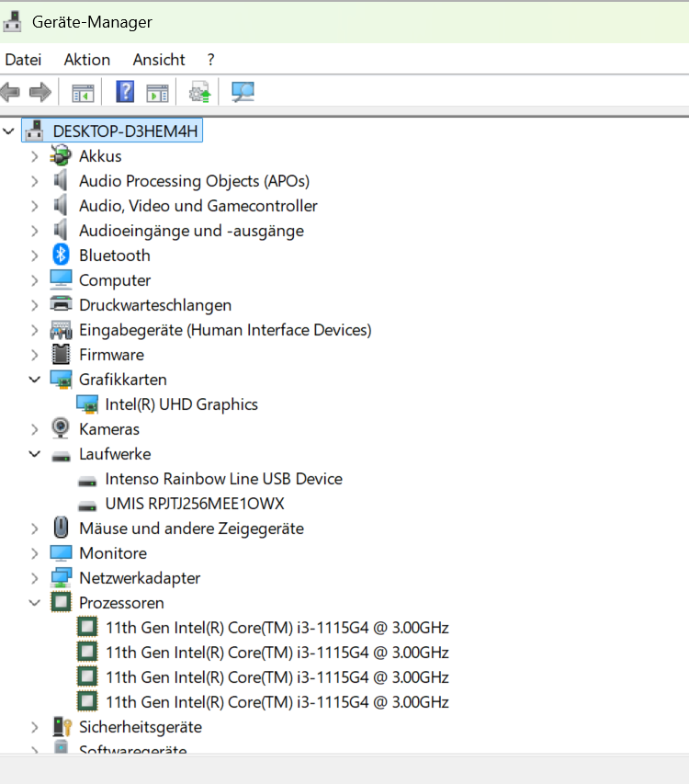The height and width of the screenshot is (784, 689).
Task: Collapse the Laufwerke category
Action: click(35, 454)
